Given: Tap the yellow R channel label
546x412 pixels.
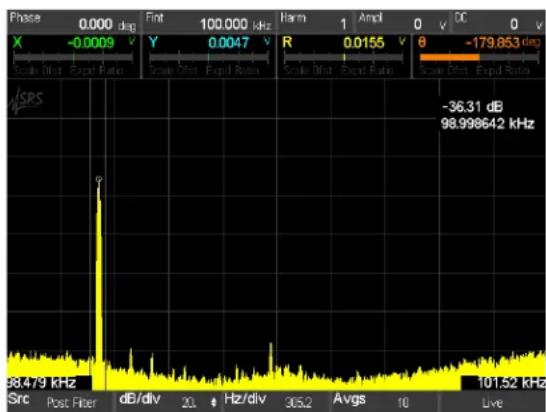Looking at the screenshot, I should 287,42.
